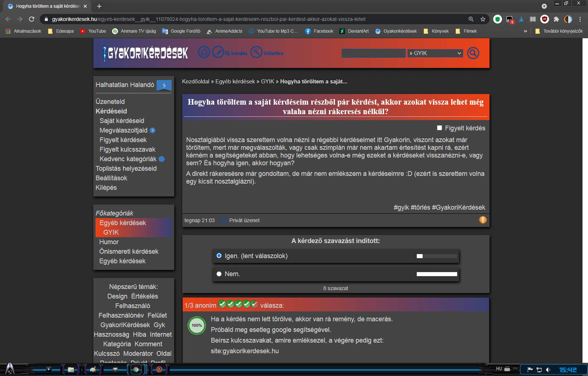The height and width of the screenshot is (376, 588).
Task: Reload the page with the refresh icon
Action: pos(32,19)
